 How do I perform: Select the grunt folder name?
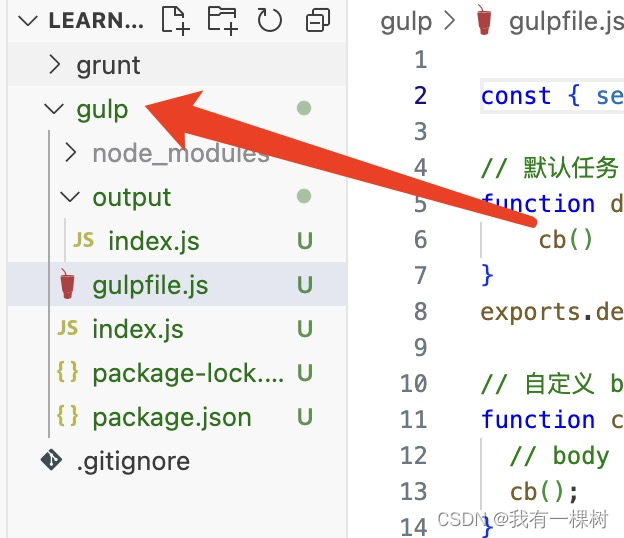click(x=108, y=65)
